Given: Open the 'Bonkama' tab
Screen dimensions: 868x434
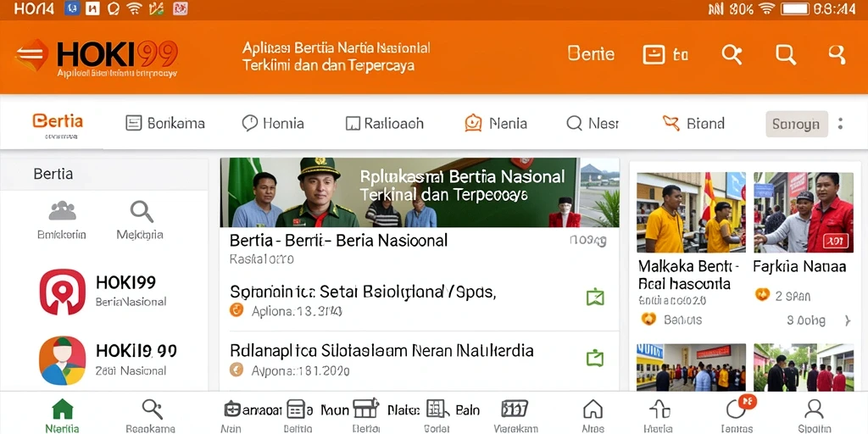Looking at the screenshot, I should pos(165,123).
